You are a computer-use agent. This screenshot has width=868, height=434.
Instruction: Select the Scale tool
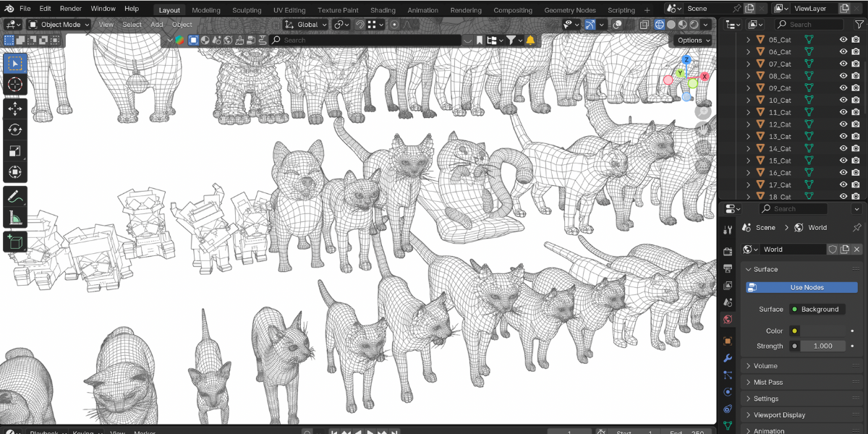click(x=15, y=151)
